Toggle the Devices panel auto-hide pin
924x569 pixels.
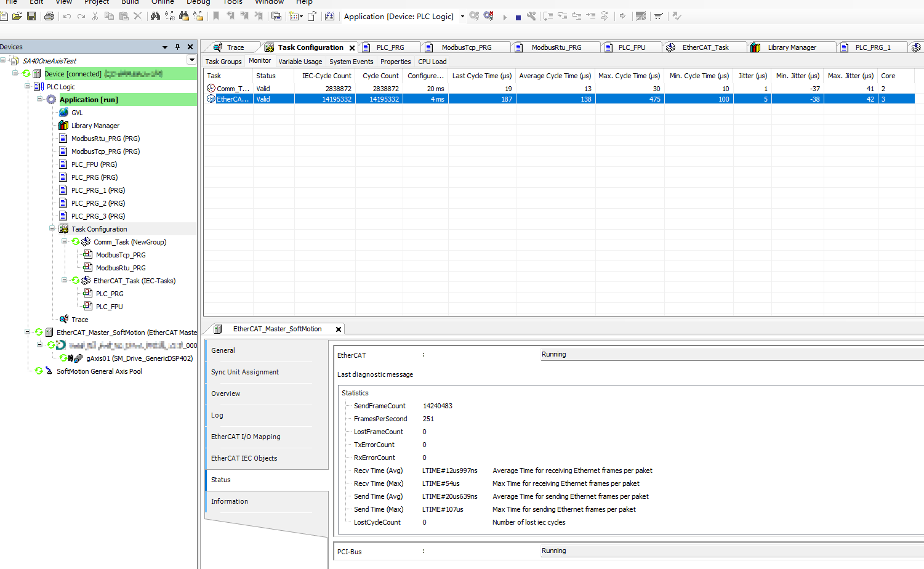pyautogui.click(x=177, y=47)
